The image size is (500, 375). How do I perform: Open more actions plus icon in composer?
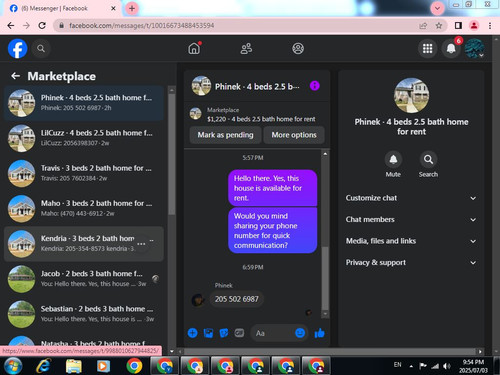192,333
